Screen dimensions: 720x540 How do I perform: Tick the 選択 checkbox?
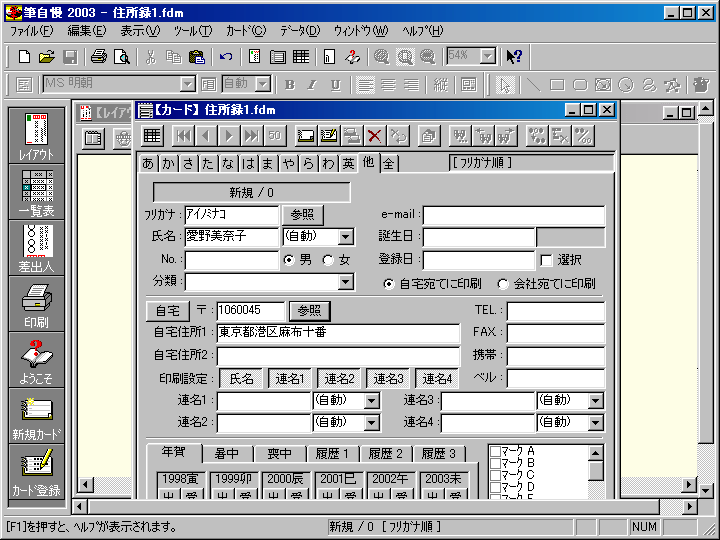(546, 260)
